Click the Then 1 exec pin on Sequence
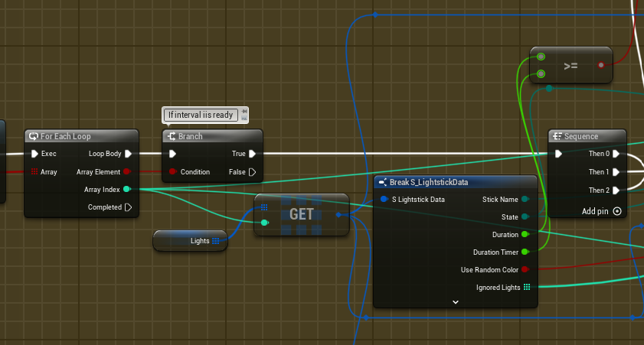Image resolution: width=644 pixels, height=345 pixels. coord(616,172)
